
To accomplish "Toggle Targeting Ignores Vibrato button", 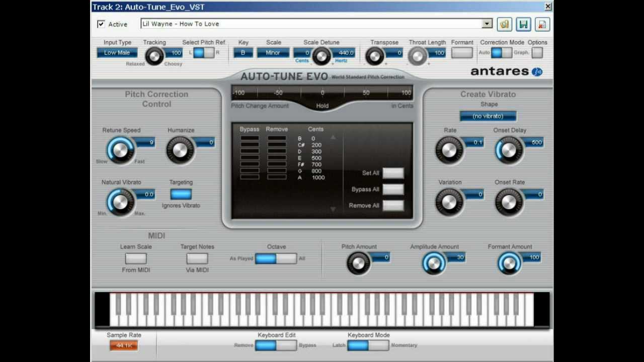I will tap(181, 194).
